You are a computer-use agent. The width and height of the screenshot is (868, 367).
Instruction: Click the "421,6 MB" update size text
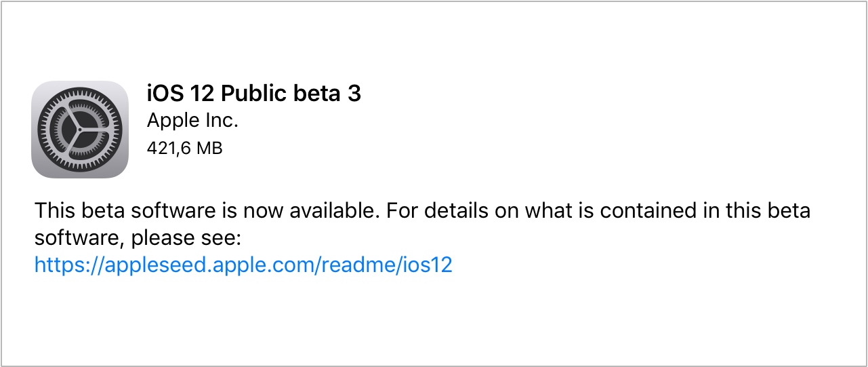pos(184,148)
